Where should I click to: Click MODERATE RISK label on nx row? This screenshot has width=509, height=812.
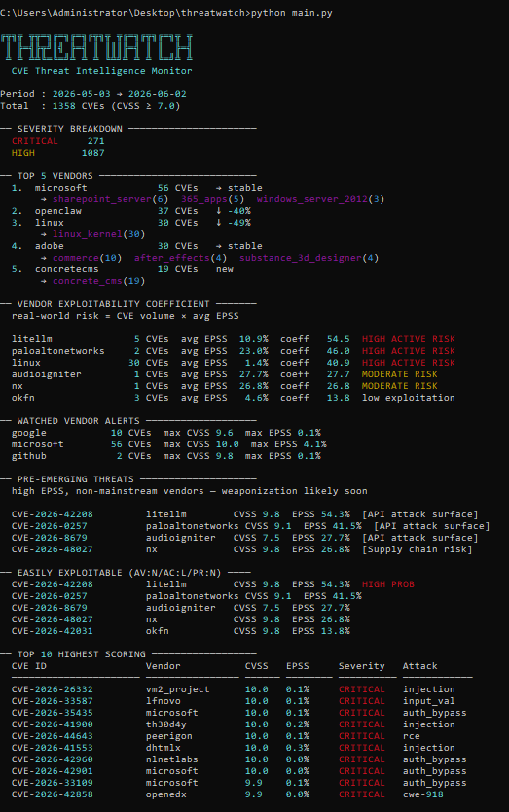(400, 386)
